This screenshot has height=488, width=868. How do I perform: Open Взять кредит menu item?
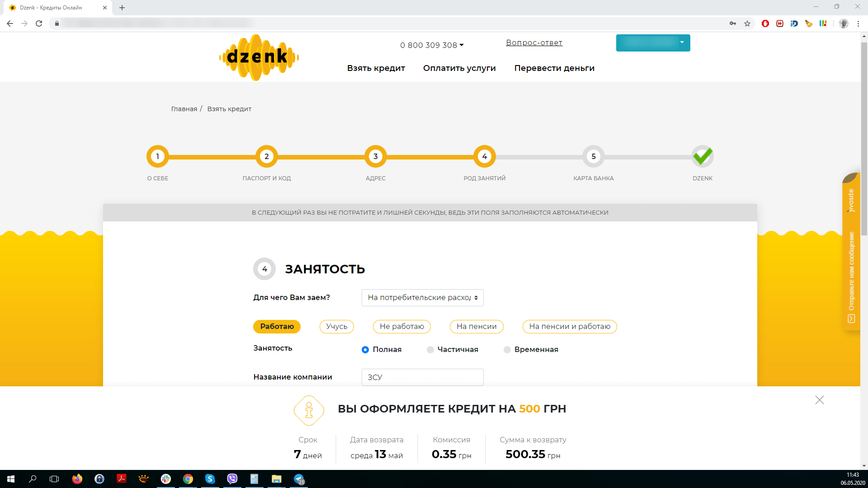[x=376, y=68]
